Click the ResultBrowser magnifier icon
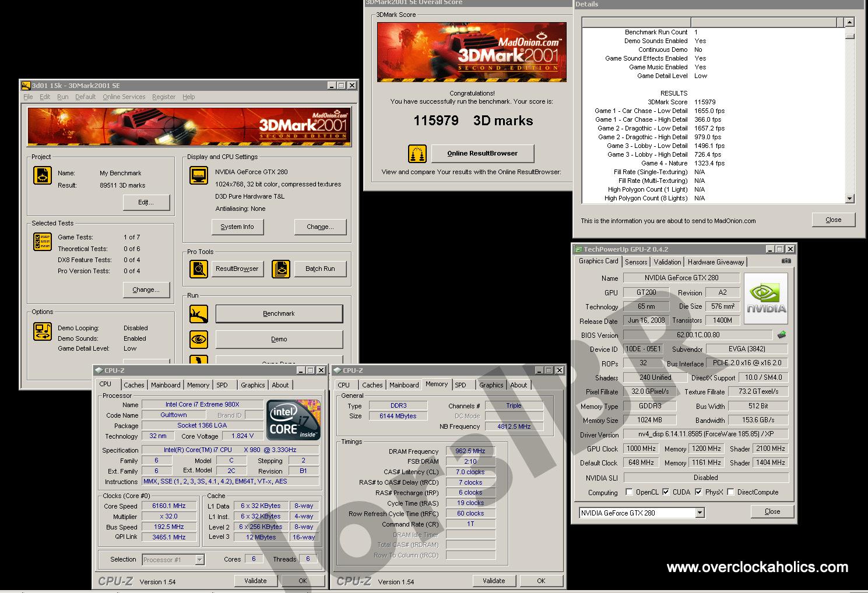Viewport: 868px width, 593px height. click(199, 269)
